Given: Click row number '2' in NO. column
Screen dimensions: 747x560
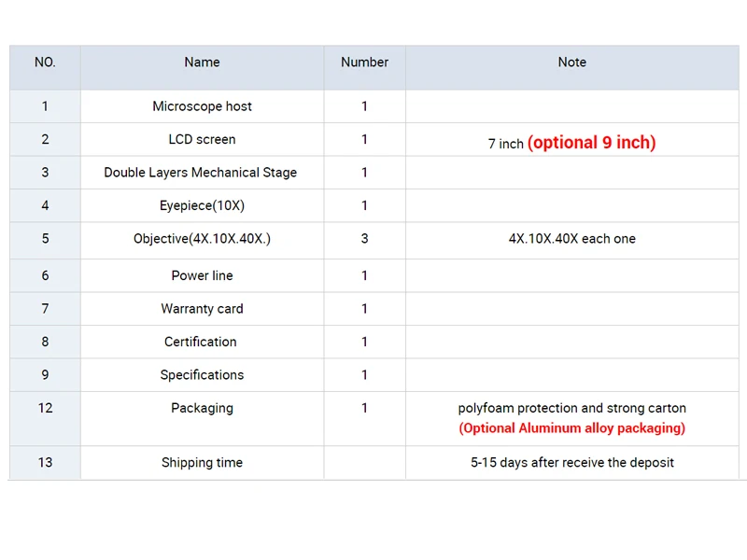Looking at the screenshot, I should point(45,139).
